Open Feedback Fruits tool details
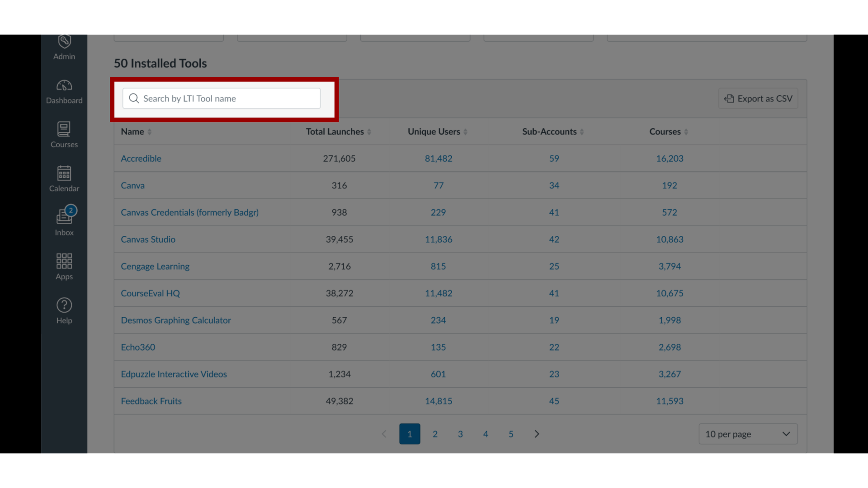The height and width of the screenshot is (488, 868). click(x=151, y=400)
